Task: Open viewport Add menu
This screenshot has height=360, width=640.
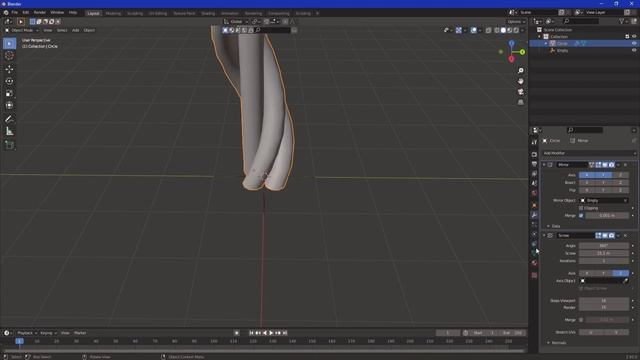Action: click(x=76, y=30)
